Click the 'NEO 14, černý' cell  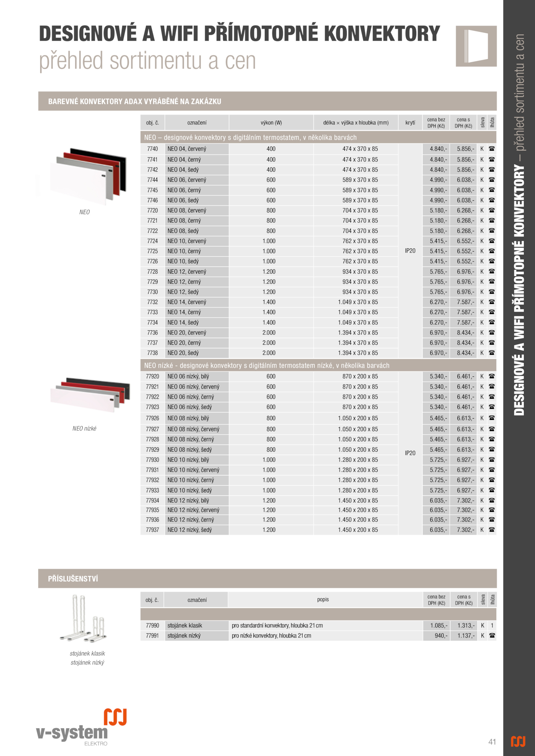(x=197, y=312)
